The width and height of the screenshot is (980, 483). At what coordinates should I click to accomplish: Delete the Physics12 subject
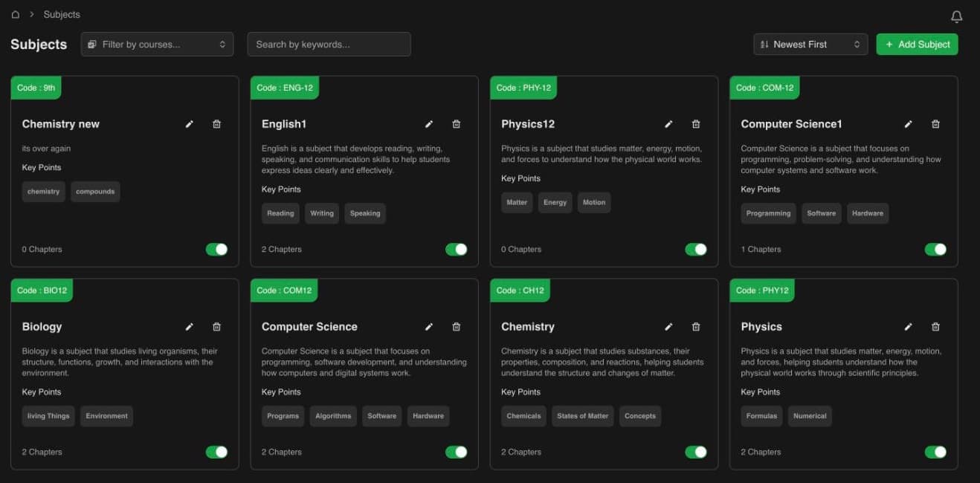pyautogui.click(x=696, y=124)
